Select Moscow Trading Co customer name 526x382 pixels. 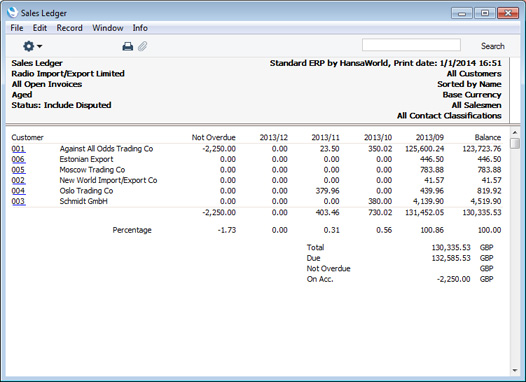92,170
